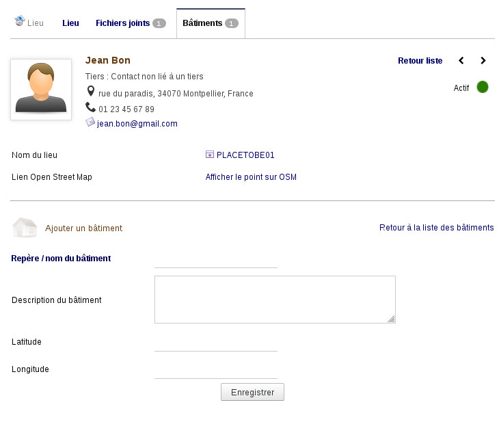The height and width of the screenshot is (448, 499).
Task: Open the Lieu tab
Action: click(x=70, y=23)
